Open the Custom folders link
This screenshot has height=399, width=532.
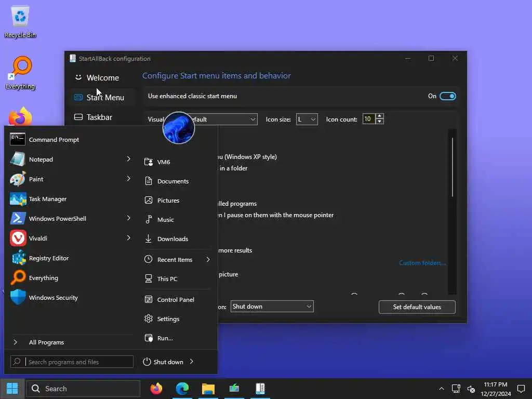click(x=422, y=263)
